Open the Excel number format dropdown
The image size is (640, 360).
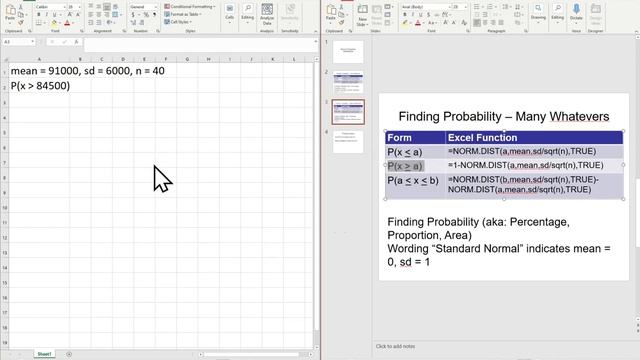143,7
